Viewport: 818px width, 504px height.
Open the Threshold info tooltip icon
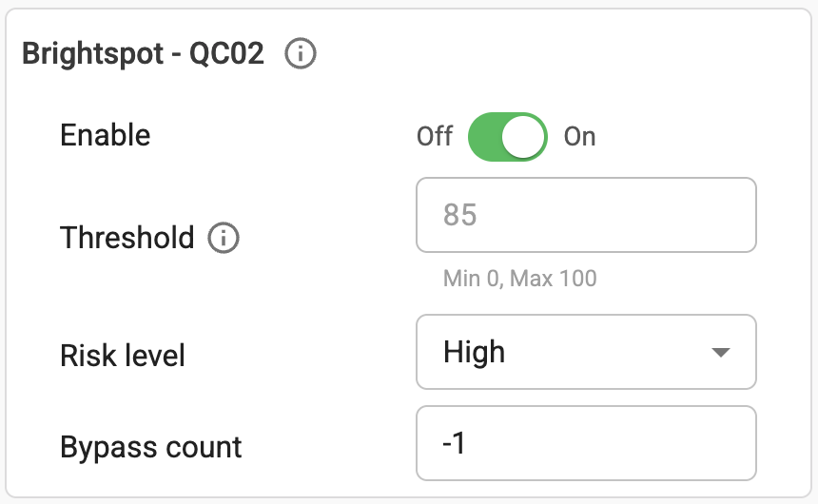click(224, 238)
